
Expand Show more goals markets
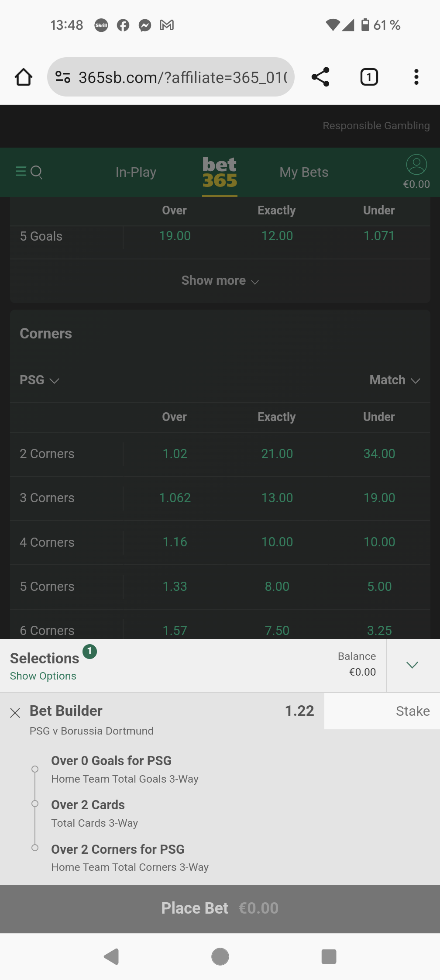point(220,281)
